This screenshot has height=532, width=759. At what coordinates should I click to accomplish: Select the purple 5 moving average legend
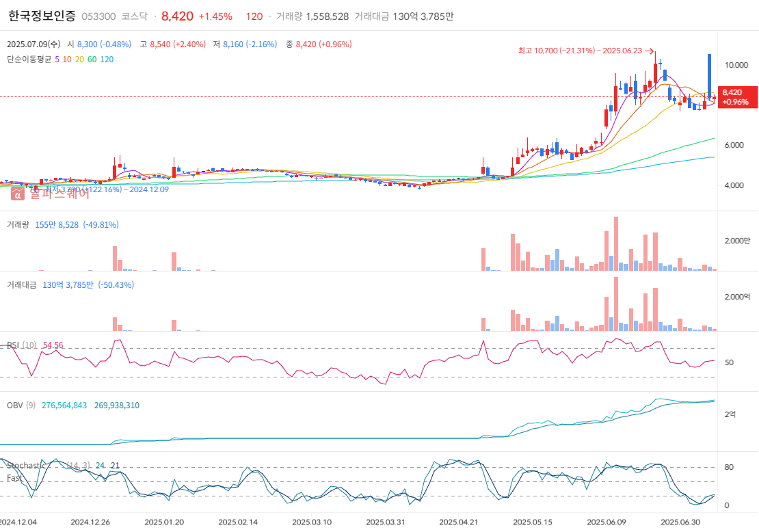[x=57, y=59]
